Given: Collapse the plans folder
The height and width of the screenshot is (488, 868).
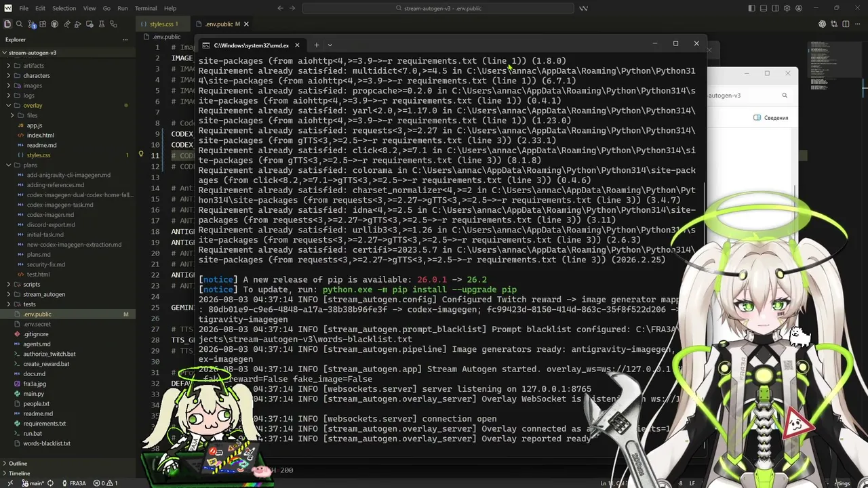Looking at the screenshot, I should pos(68,165).
